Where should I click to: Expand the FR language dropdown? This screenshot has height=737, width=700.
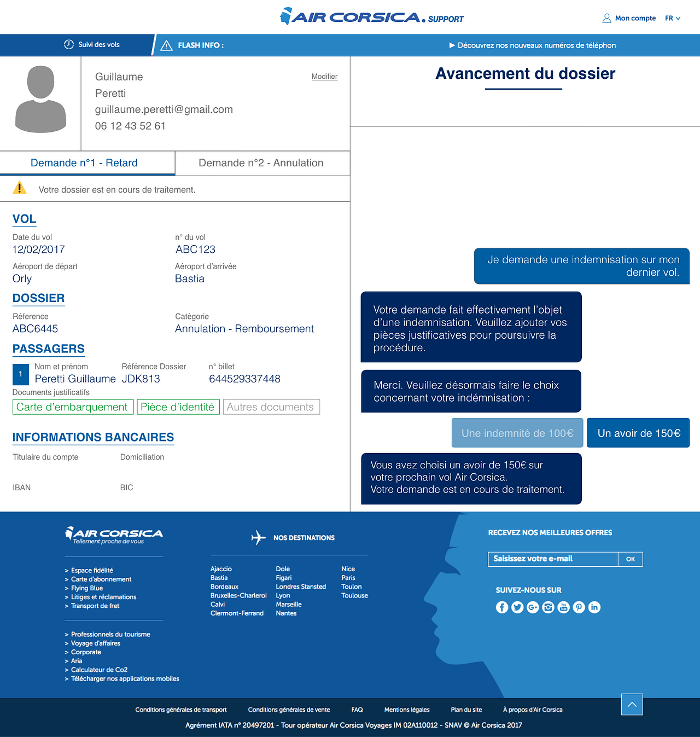pyautogui.click(x=673, y=18)
